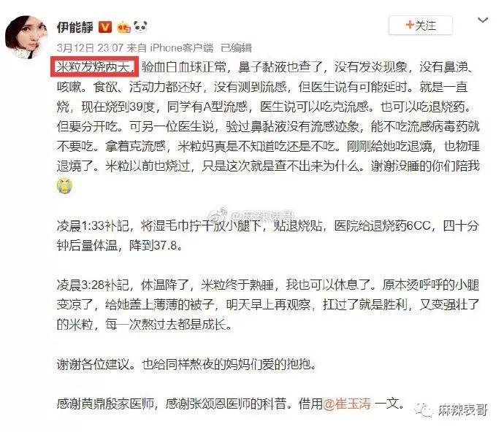Screen dimensions: 504x432
Task: Click the iPhone客户端 source link
Action: pos(182,48)
